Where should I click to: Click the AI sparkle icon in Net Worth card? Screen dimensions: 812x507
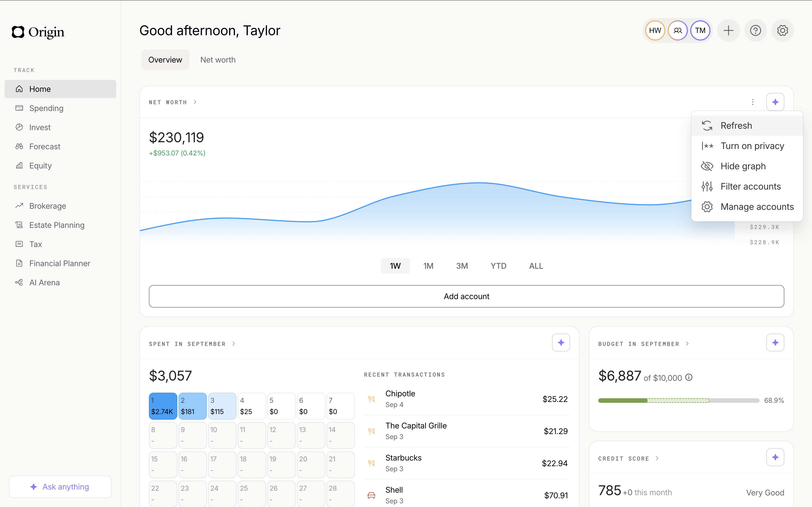pyautogui.click(x=775, y=102)
